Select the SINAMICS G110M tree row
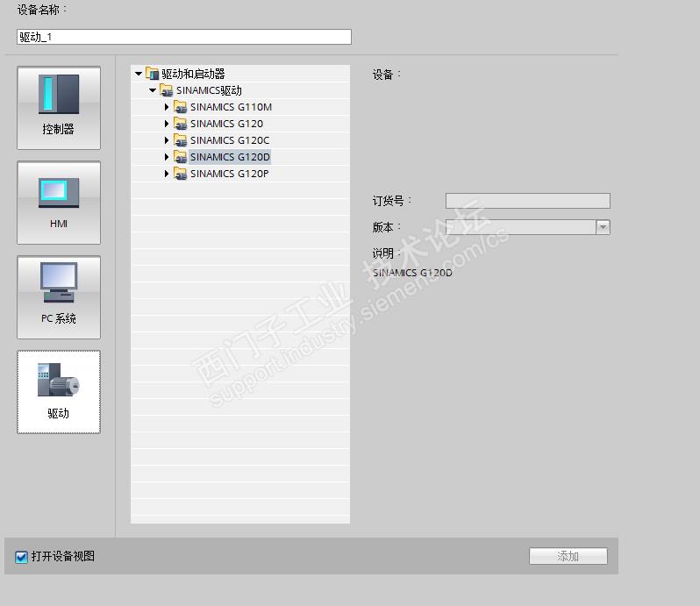 coord(240,107)
